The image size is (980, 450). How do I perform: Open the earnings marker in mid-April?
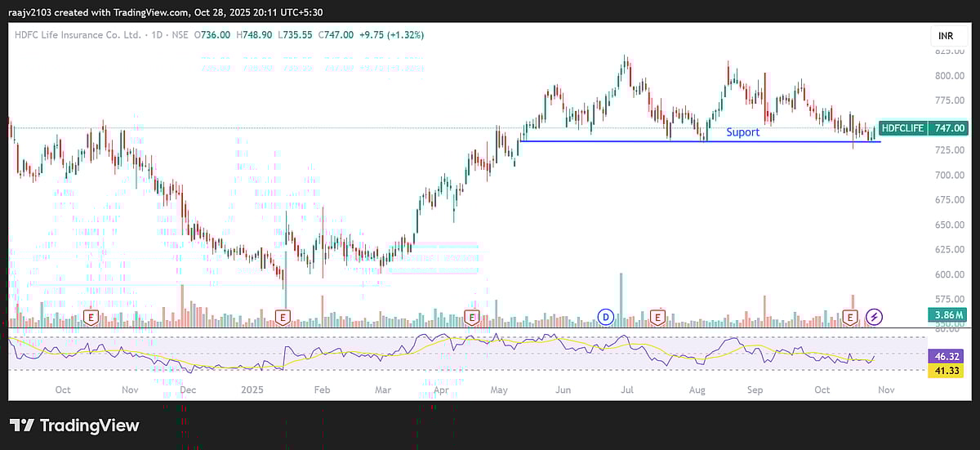pyautogui.click(x=471, y=316)
